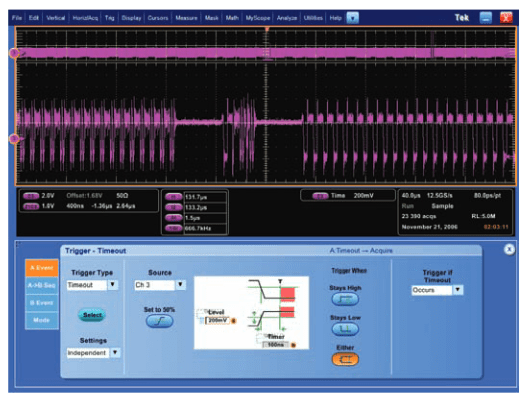Open the Horiz/Acq menu
The width and height of the screenshot is (526, 399).
[85, 18]
